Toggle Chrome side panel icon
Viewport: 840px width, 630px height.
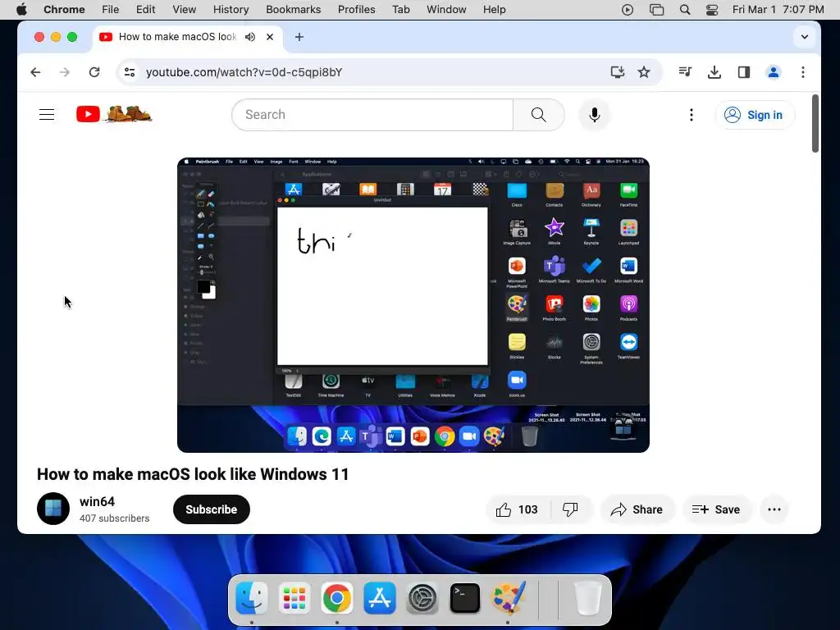coord(743,72)
